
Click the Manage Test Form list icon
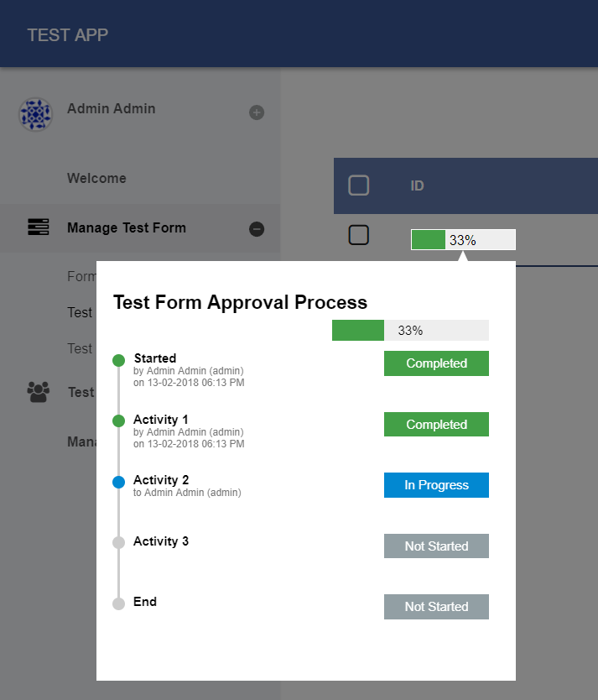(x=39, y=227)
